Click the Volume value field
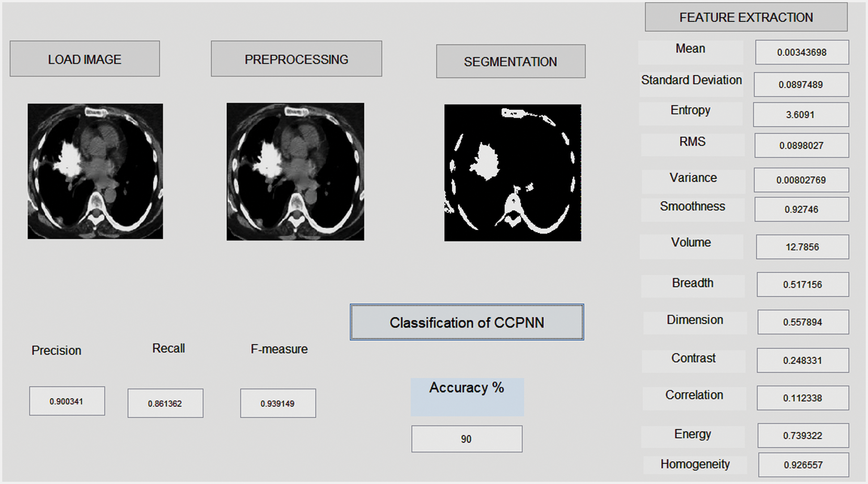Viewport: 868px width, 484px height. (802, 247)
